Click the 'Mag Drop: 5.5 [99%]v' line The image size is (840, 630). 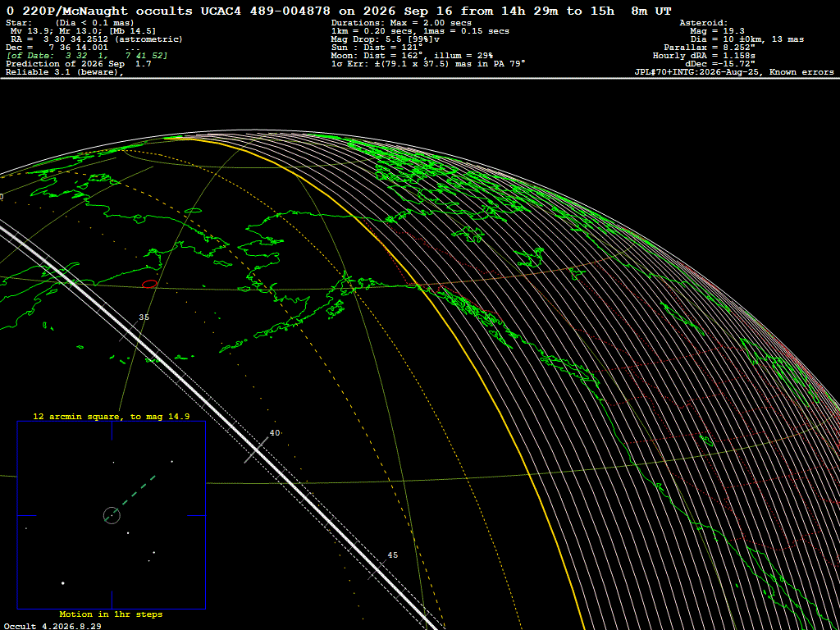pos(387,39)
